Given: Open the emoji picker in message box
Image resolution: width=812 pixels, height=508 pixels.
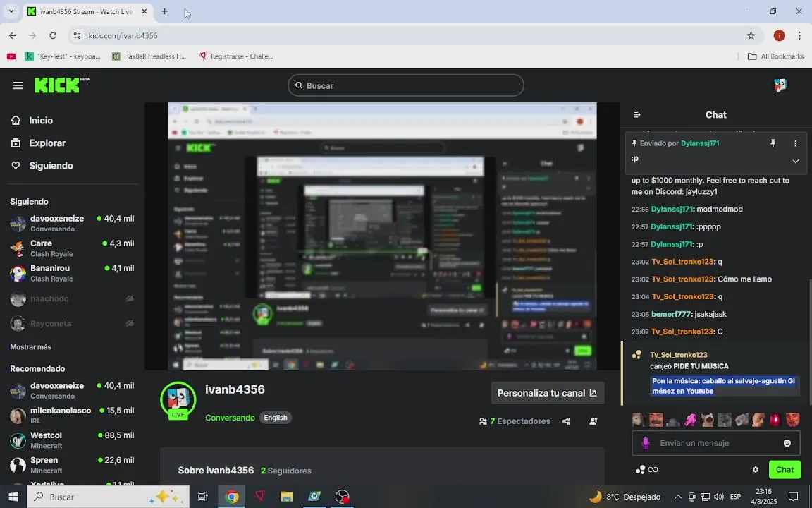Looking at the screenshot, I should point(787,443).
